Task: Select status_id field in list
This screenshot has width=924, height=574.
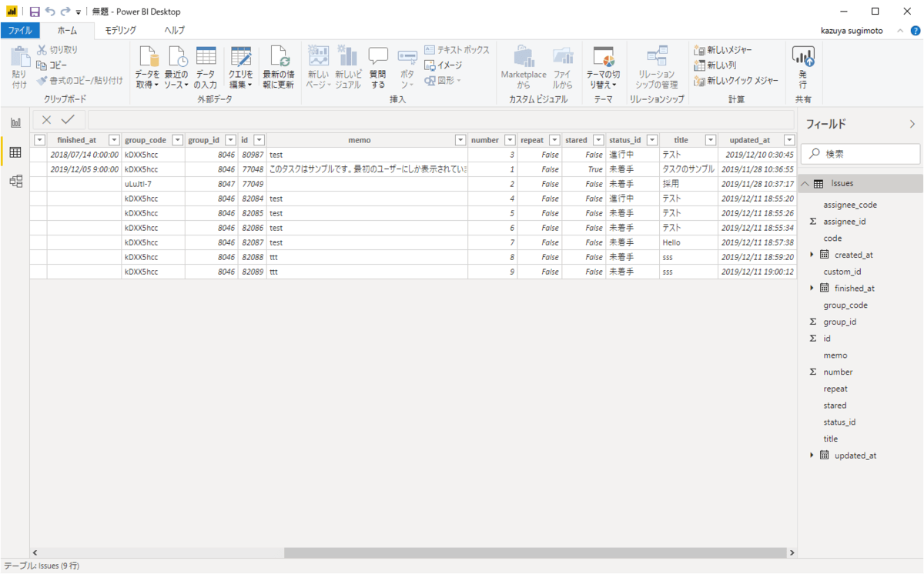Action: [839, 422]
